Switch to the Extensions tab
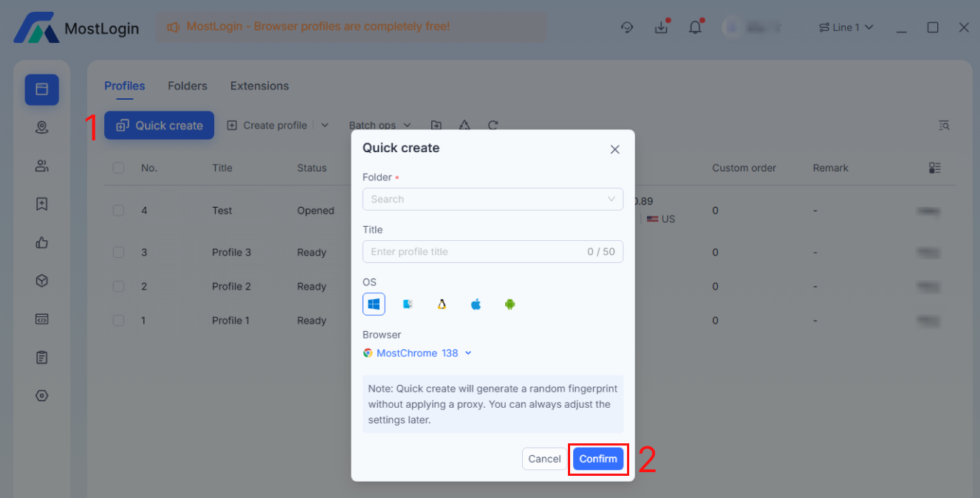 (x=259, y=86)
